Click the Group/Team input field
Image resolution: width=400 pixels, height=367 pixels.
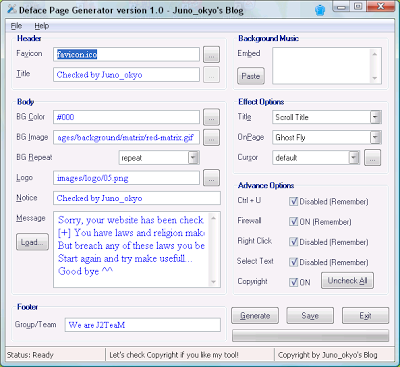tap(143, 325)
